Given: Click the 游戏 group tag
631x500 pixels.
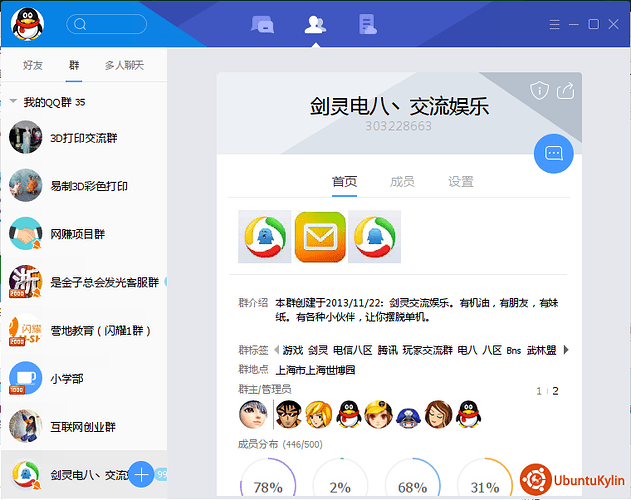Looking at the screenshot, I should point(293,350).
